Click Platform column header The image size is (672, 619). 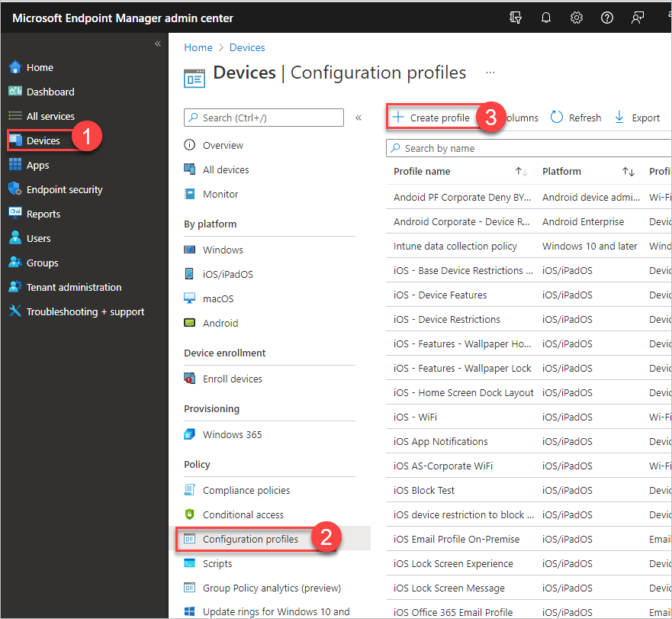(561, 172)
